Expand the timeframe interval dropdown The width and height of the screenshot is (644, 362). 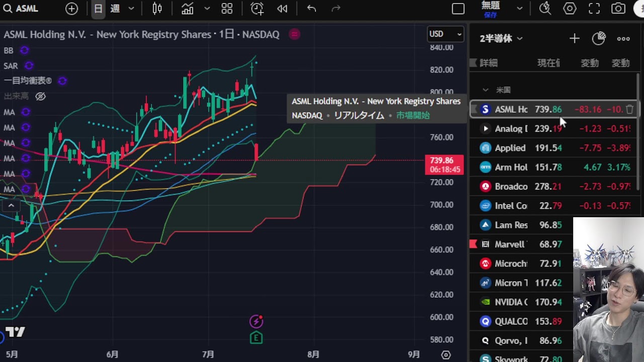[131, 9]
